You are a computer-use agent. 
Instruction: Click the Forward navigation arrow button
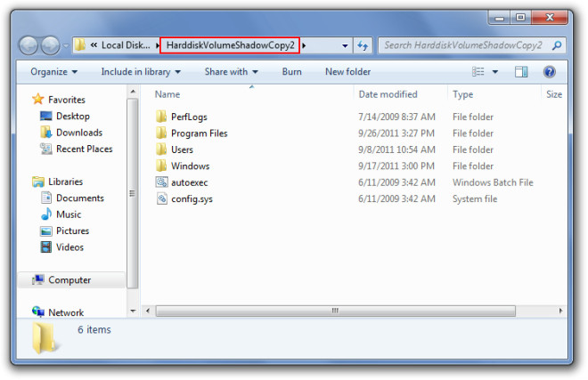(50, 45)
